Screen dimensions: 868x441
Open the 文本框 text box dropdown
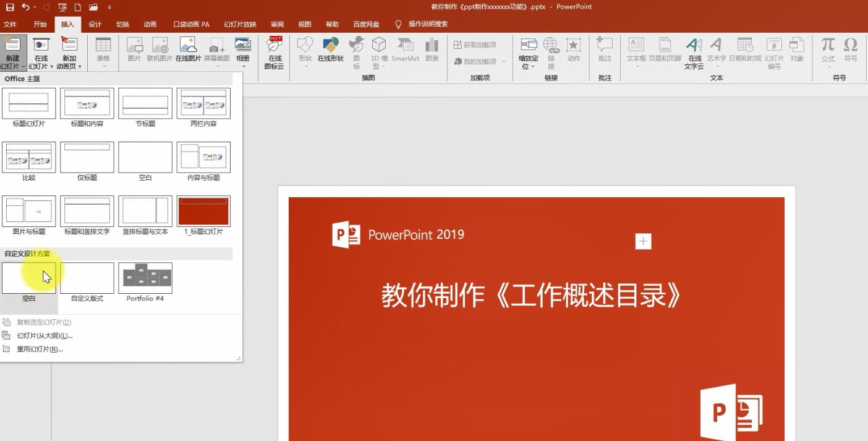pos(636,53)
